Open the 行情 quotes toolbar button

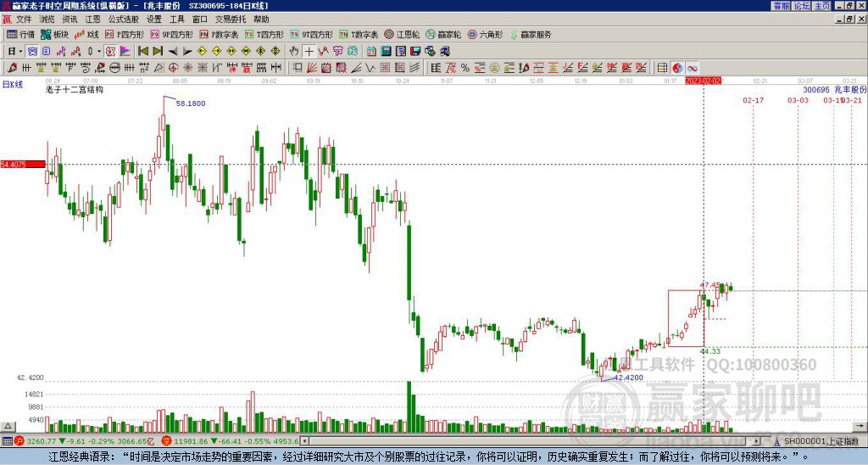pyautogui.click(x=20, y=35)
